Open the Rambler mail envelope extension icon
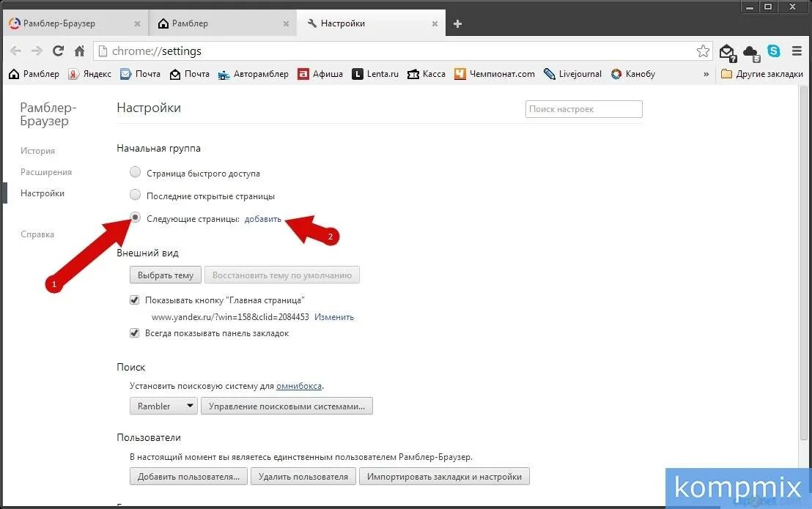 point(728,52)
